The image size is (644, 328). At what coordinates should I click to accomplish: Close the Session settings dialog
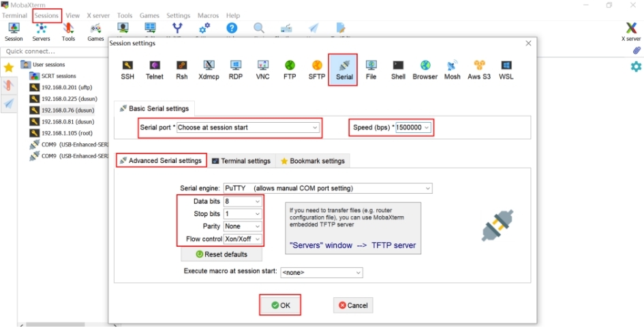[x=528, y=43]
